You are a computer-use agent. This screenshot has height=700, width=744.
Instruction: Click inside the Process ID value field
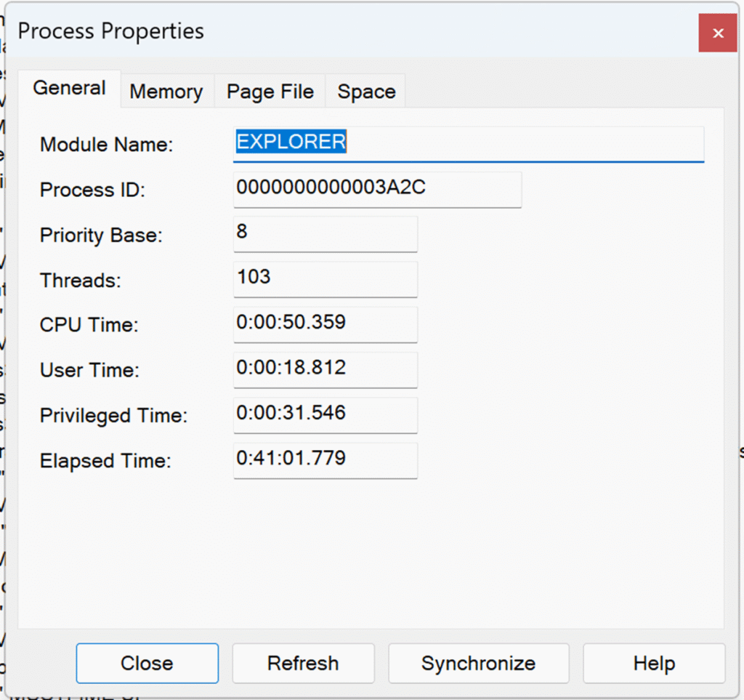376,189
